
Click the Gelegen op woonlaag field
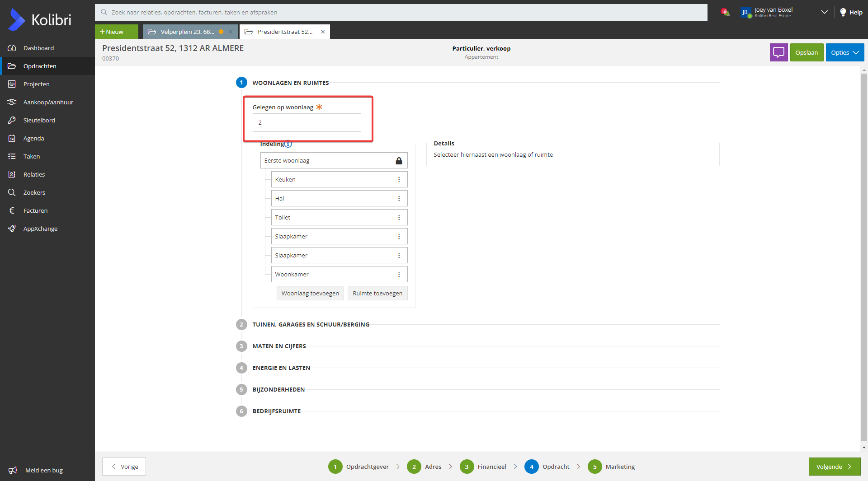307,122
